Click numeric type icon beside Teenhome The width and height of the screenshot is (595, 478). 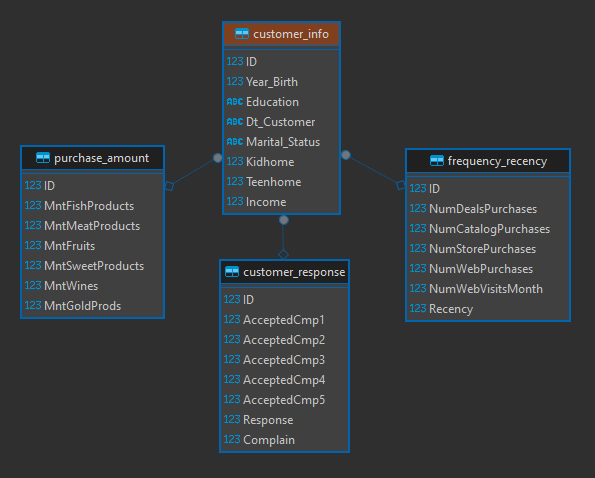coord(235,181)
